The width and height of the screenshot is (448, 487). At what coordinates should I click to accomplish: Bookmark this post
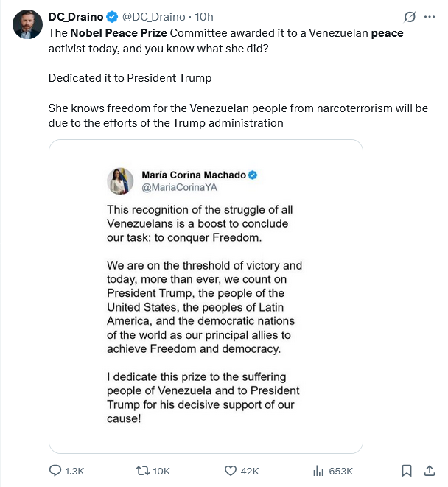pos(407,471)
